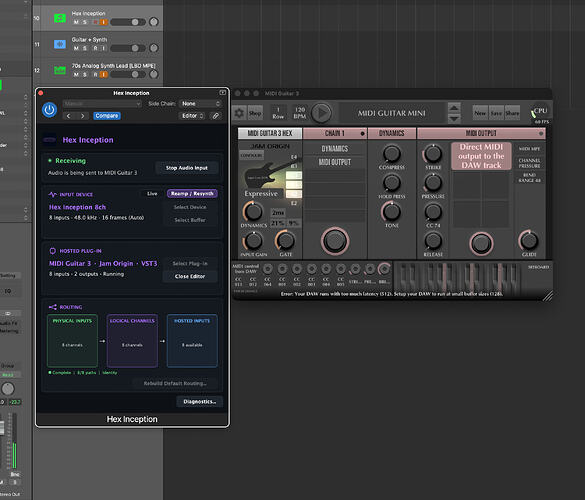Start playback in MIDI Guitar 3
The height and width of the screenshot is (500, 585).
[x=321, y=113]
